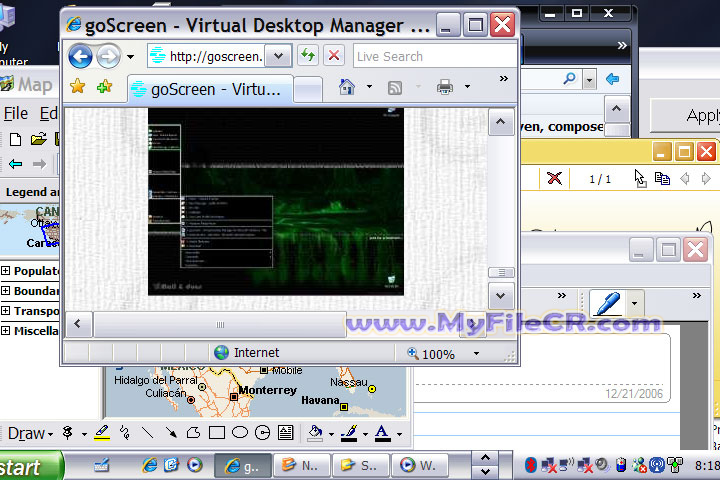The height and width of the screenshot is (480, 720).
Task: Go back in the goScreen browser
Action: (80, 56)
